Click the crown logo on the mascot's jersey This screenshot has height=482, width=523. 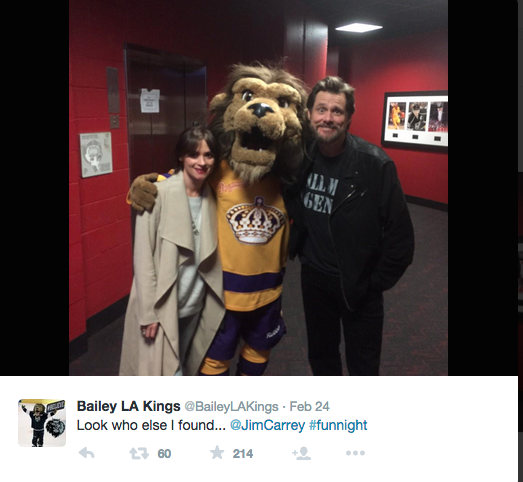tap(255, 220)
